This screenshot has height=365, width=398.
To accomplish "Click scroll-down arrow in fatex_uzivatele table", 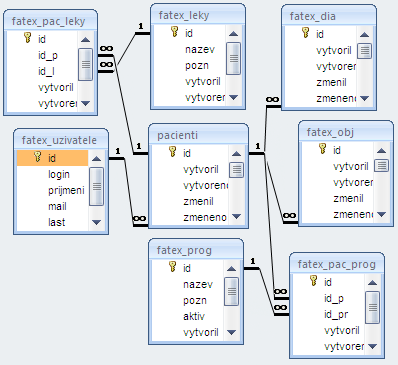I will 97,222.
